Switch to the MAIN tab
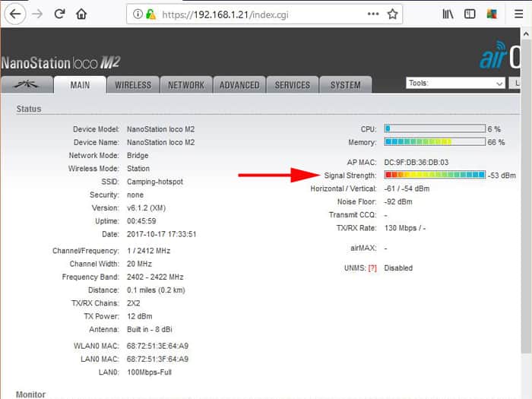The width and height of the screenshot is (532, 399). tap(80, 85)
